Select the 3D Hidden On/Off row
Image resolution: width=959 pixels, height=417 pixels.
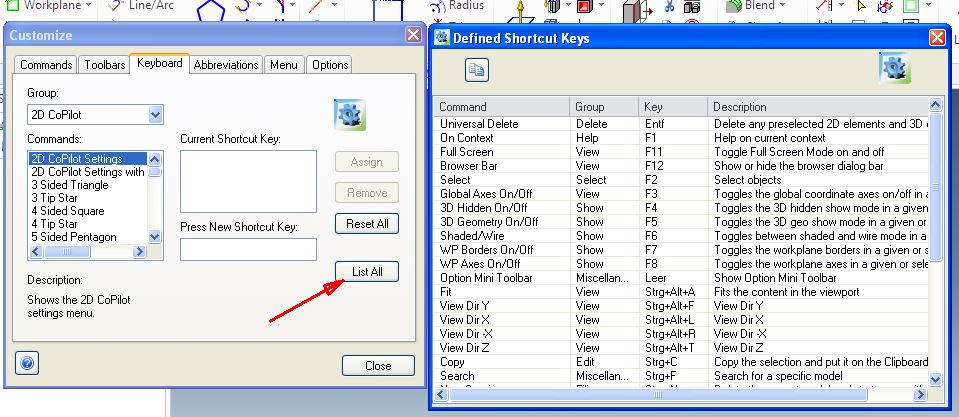click(681, 208)
